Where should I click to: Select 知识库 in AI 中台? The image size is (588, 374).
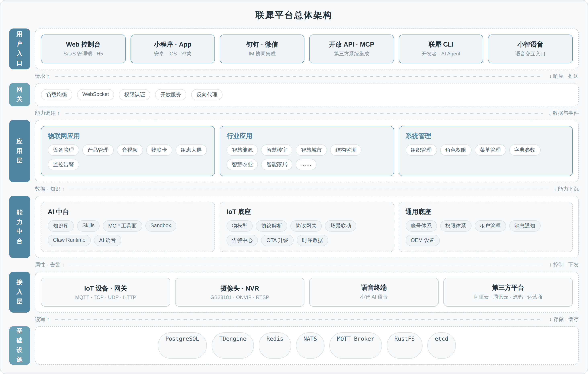click(61, 226)
